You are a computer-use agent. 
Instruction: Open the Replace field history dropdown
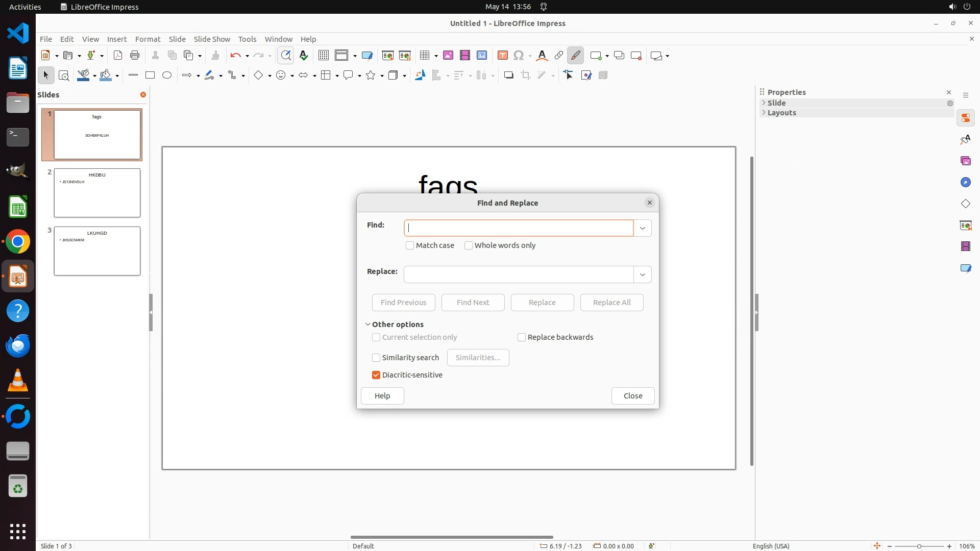coord(643,274)
